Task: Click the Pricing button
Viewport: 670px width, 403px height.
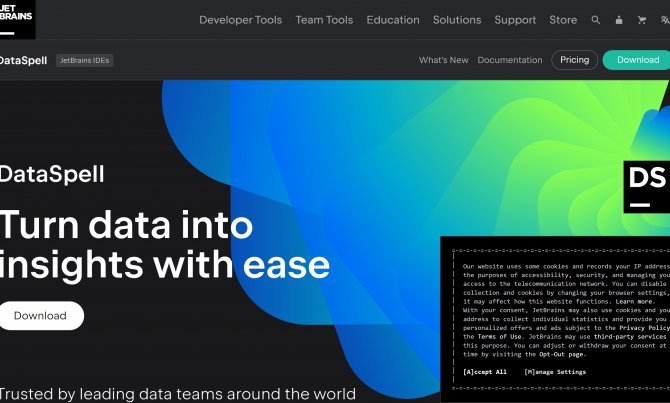Action: pos(575,60)
